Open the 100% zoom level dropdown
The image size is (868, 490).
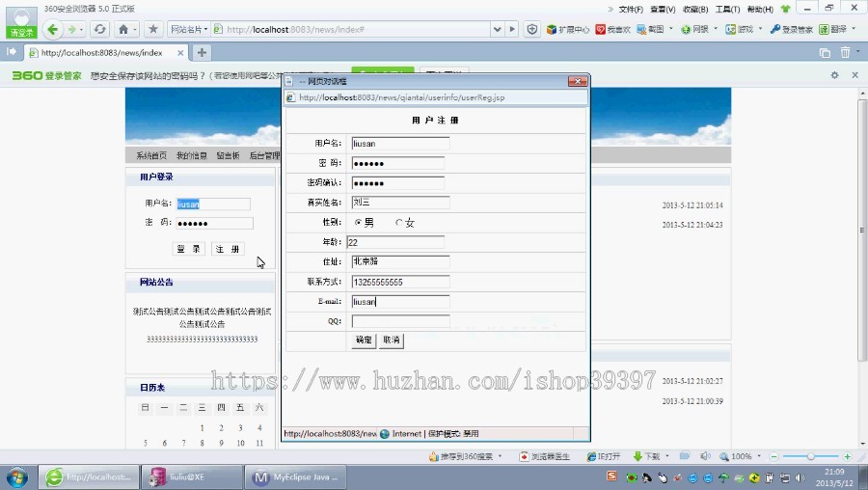759,456
